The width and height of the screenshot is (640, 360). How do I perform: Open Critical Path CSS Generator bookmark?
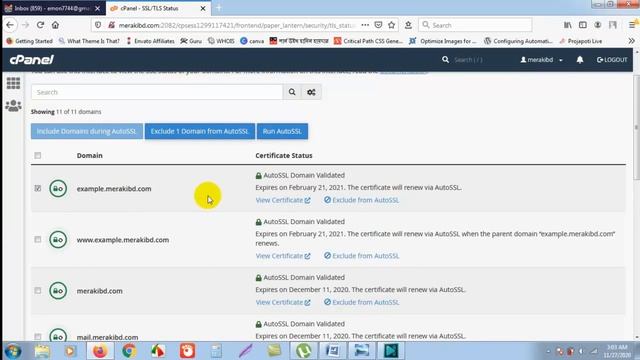point(368,41)
